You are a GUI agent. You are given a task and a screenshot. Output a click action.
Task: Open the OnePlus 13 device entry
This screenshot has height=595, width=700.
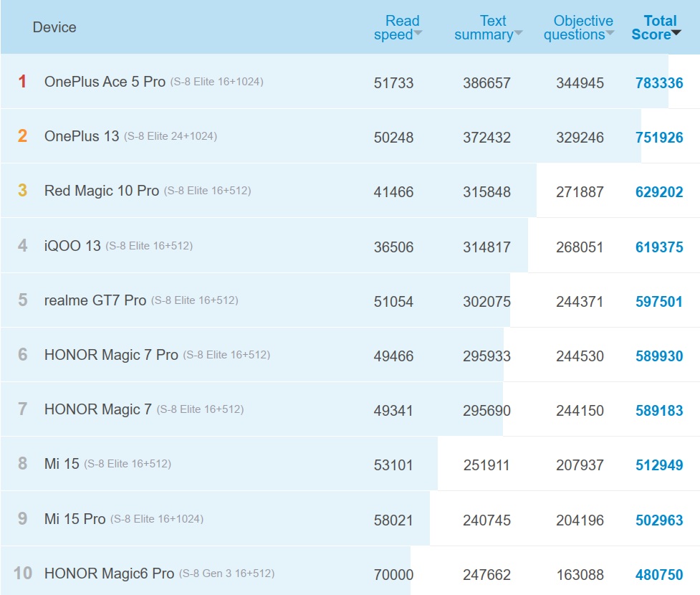point(82,136)
